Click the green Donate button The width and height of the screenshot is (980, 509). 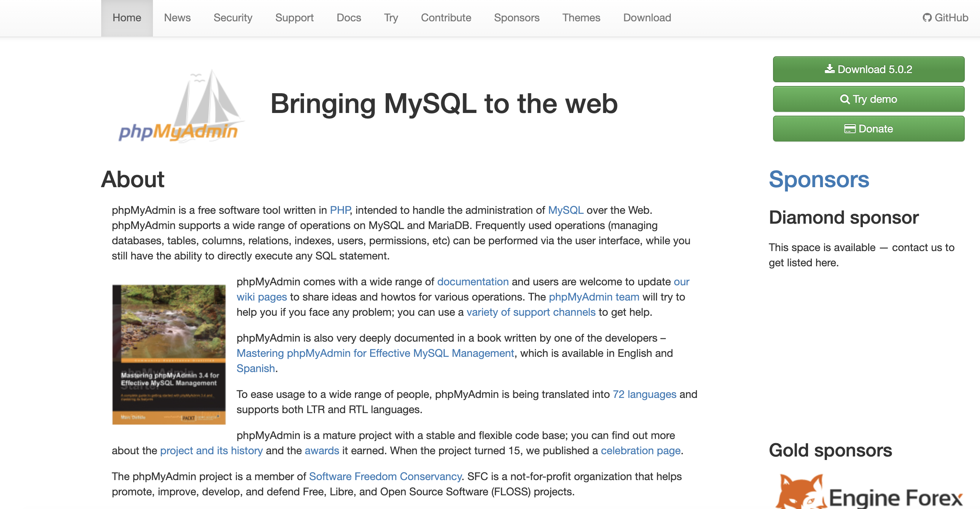tap(869, 129)
